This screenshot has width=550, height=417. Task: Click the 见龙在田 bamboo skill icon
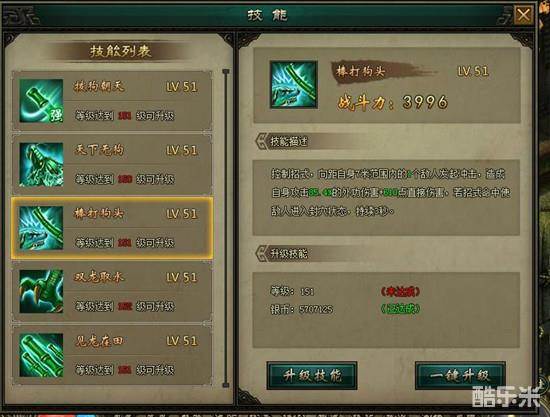point(41,355)
